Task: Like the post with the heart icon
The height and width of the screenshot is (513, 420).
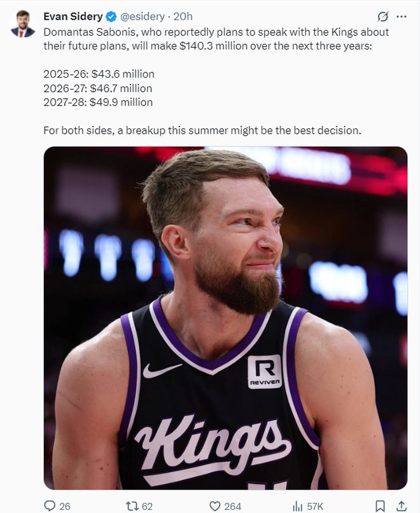Action: (214, 506)
